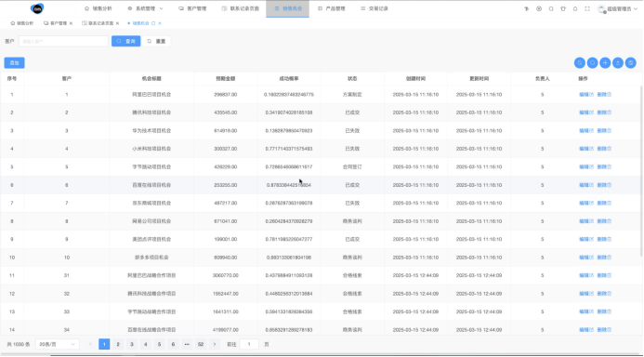Screen dimensions: 644x357
Task: Close the 联系记录页面 page tab
Action: [117, 23]
